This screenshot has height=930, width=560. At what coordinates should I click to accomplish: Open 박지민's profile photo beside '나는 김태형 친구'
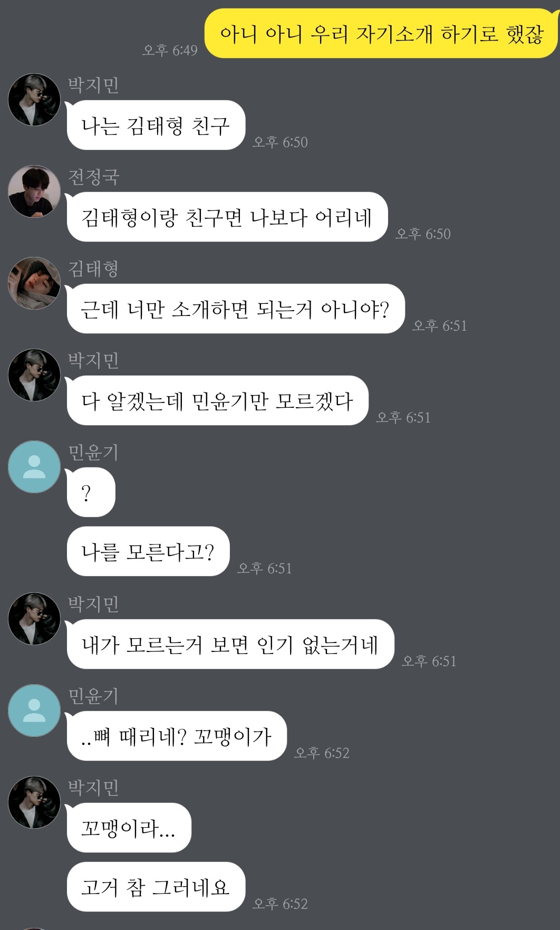point(34,100)
